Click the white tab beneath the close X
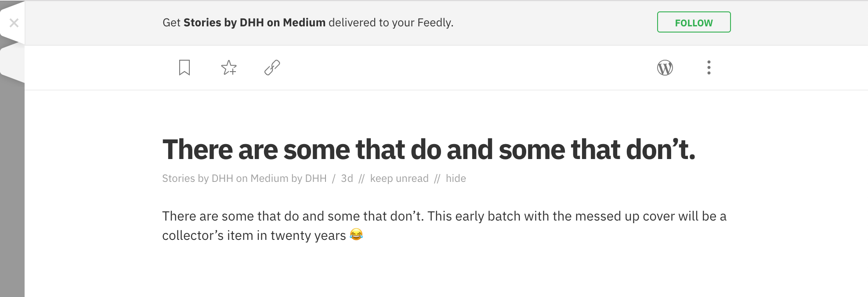Screen dimensions: 868x297 (x=12, y=62)
